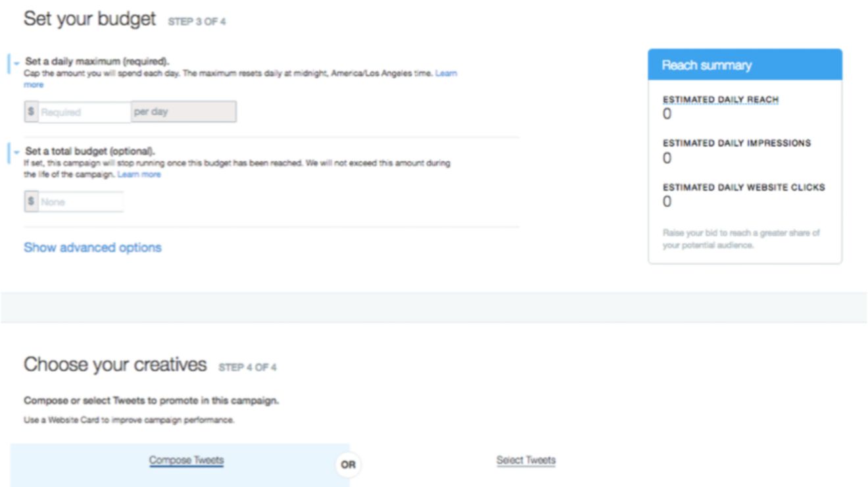Collapse the total budget section arrow
Screen dimensions: 868x487
pos(16,152)
